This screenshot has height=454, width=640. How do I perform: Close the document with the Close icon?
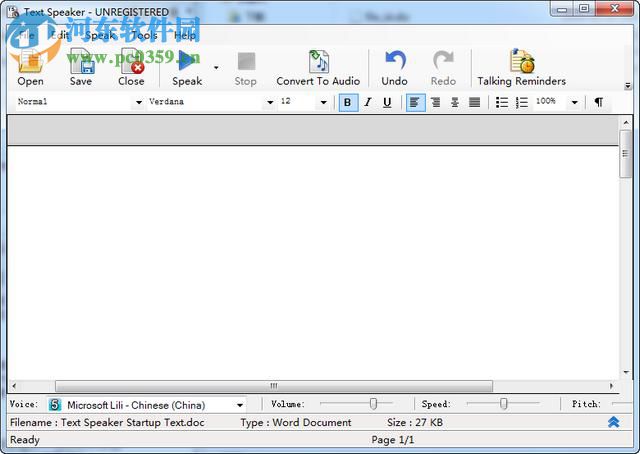131,67
